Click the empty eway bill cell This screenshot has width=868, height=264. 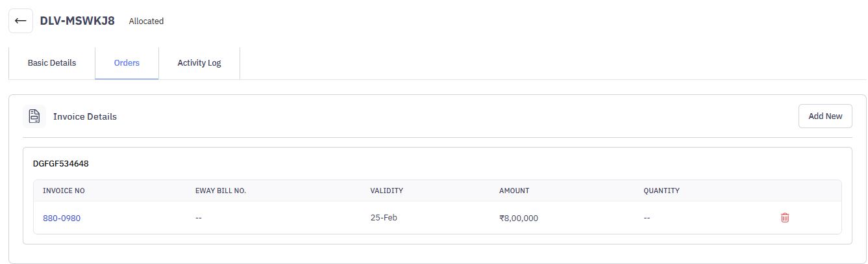[198, 218]
